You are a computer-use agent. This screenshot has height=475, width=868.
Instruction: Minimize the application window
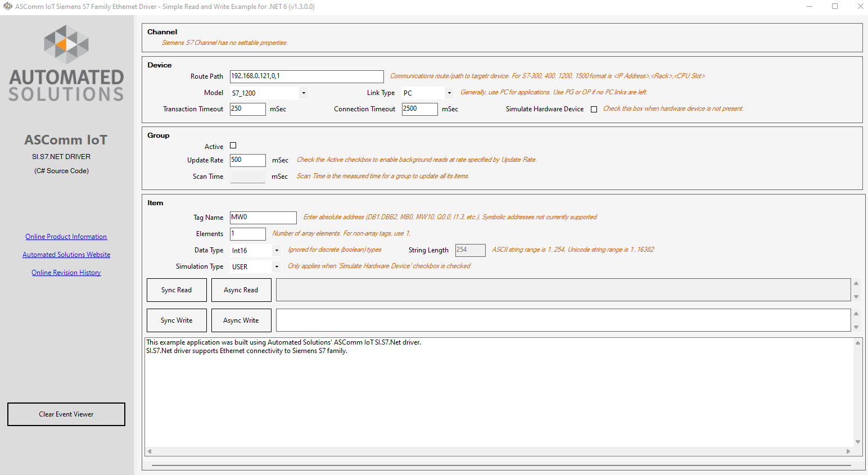[x=810, y=7]
